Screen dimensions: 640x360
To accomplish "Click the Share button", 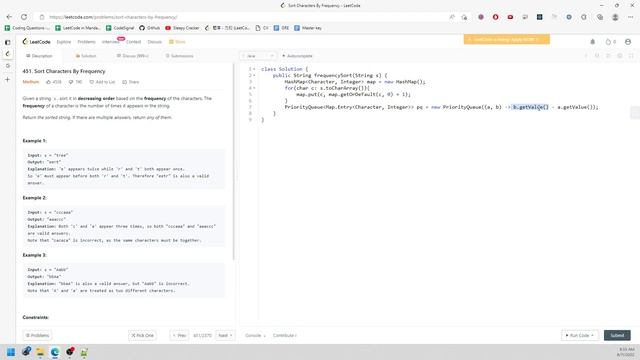I will [x=131, y=82].
